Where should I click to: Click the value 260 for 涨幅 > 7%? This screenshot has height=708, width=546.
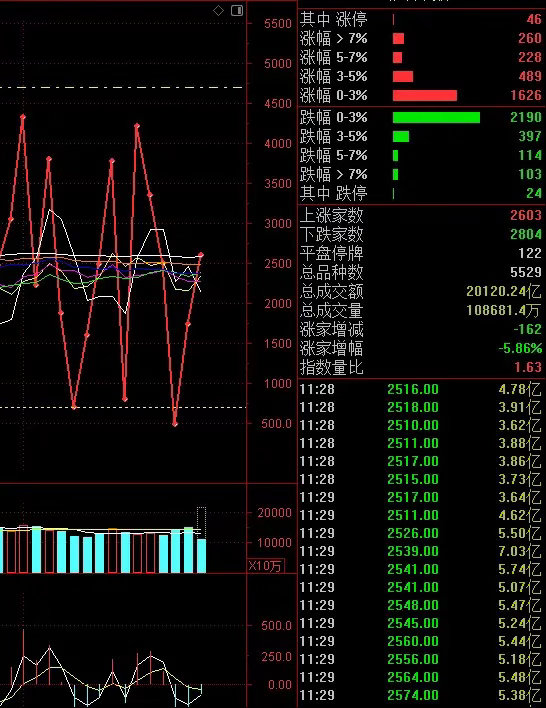tap(530, 38)
